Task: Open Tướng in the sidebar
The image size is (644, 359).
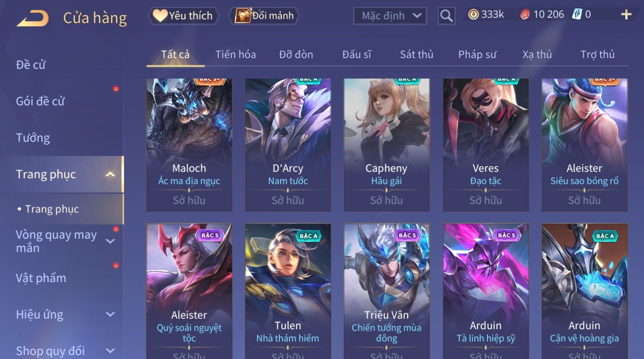Action: (33, 138)
